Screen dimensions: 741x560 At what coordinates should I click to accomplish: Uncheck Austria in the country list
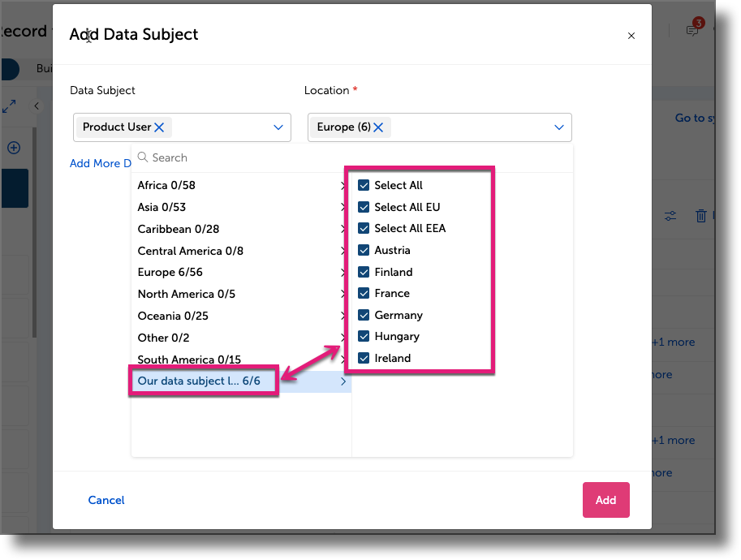(x=364, y=250)
